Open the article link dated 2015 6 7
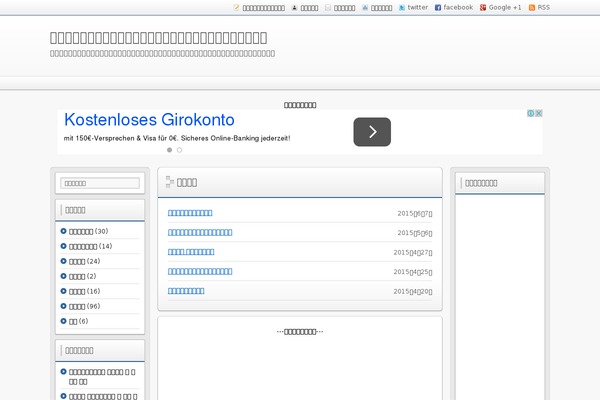This screenshot has height=400, width=600. click(190, 213)
